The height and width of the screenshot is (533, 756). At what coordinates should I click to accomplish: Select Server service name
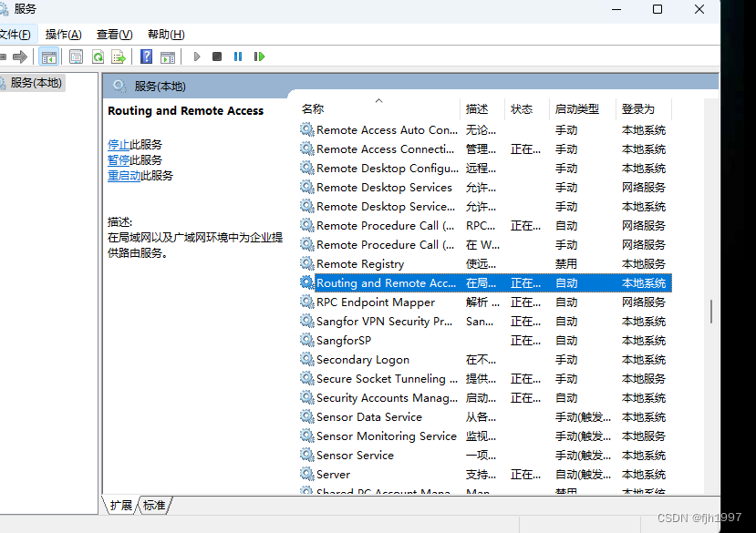point(333,474)
